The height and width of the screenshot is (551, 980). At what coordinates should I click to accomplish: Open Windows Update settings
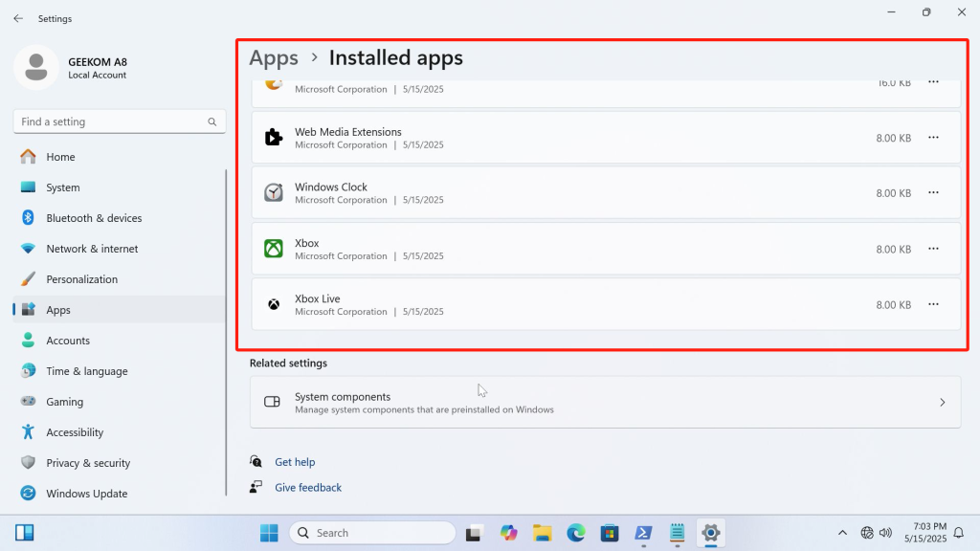point(119,494)
